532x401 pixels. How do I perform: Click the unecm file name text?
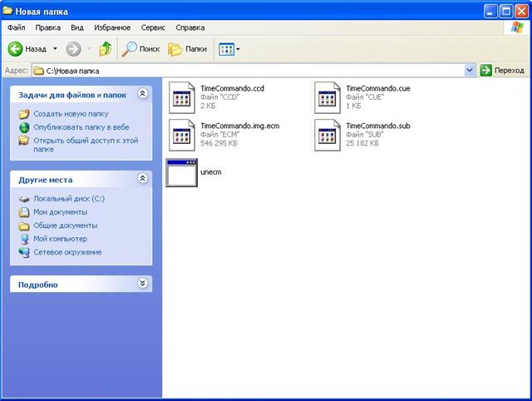[210, 172]
